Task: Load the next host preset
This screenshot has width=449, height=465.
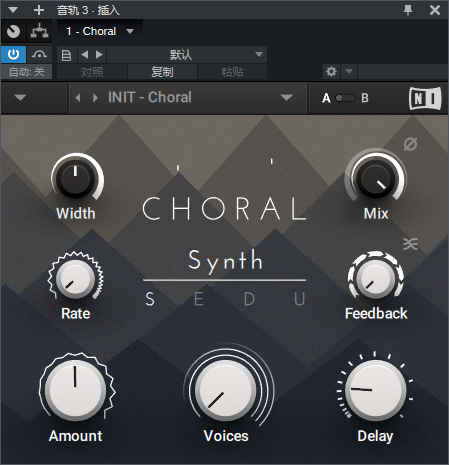Action: [x=99, y=55]
